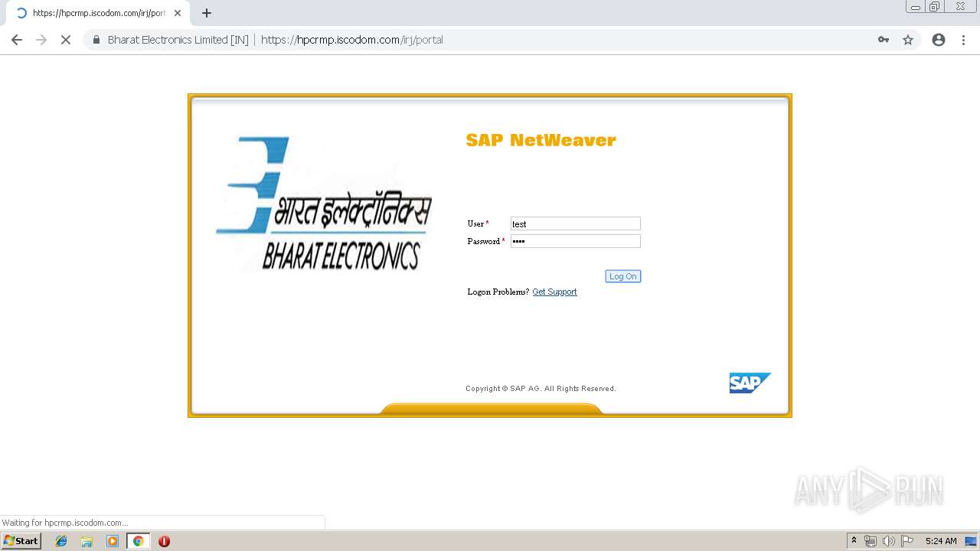980x551 pixels.
Task: Click the Log On button
Action: pyautogui.click(x=623, y=276)
